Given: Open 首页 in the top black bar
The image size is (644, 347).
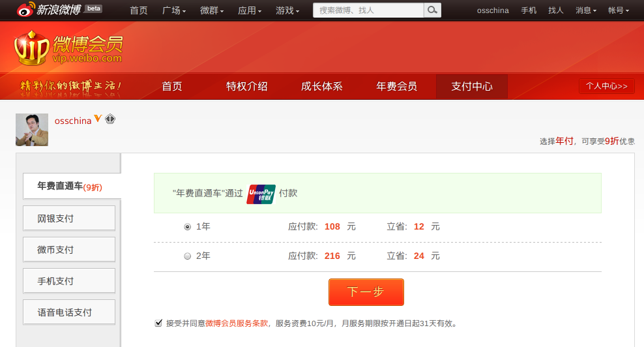Looking at the screenshot, I should pyautogui.click(x=138, y=10).
